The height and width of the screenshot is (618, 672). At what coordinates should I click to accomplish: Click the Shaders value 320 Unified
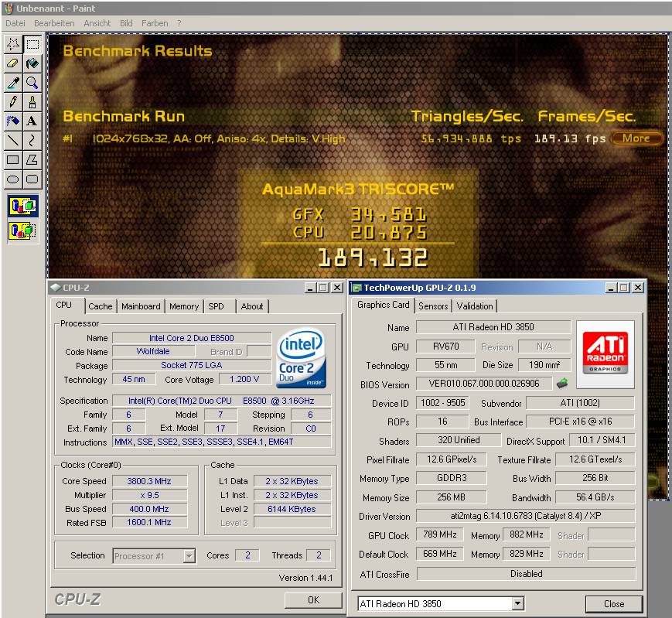[459, 440]
